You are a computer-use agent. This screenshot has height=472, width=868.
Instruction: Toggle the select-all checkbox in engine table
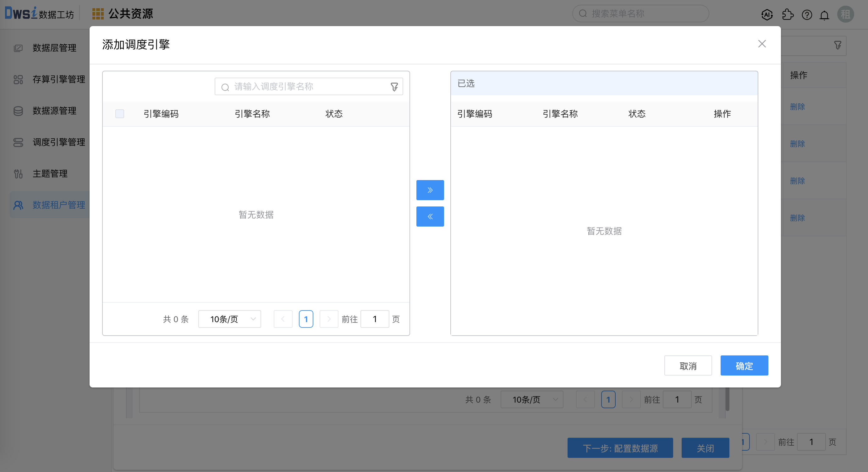(x=120, y=113)
